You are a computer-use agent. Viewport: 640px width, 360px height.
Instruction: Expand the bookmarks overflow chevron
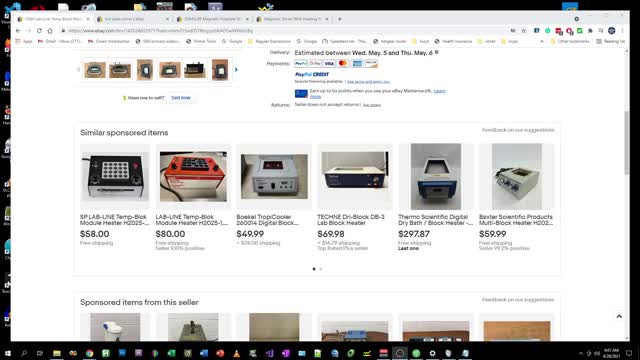click(542, 42)
